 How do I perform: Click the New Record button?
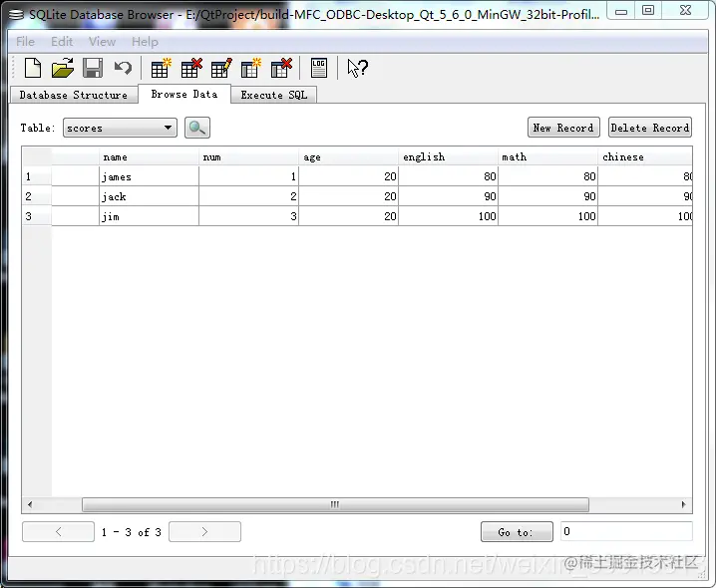coord(563,128)
